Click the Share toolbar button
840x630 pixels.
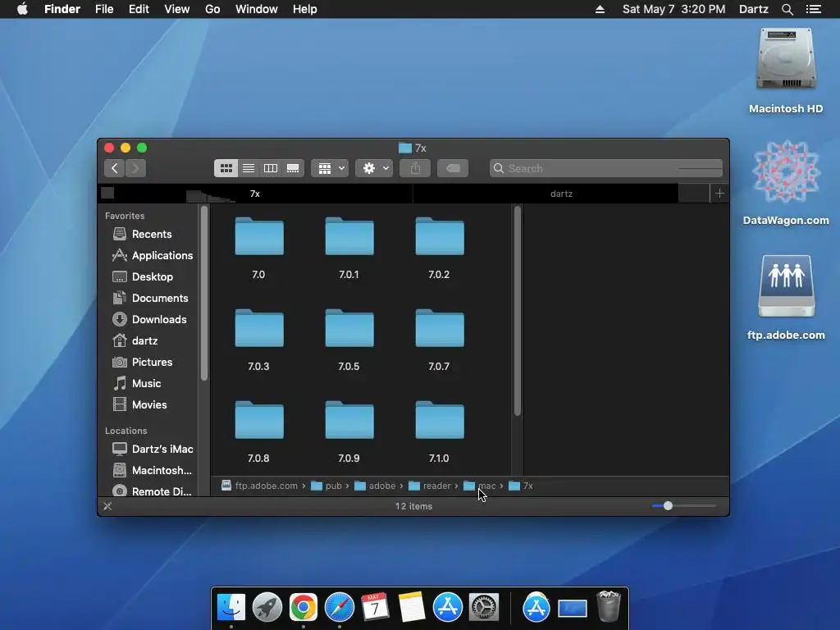click(415, 168)
